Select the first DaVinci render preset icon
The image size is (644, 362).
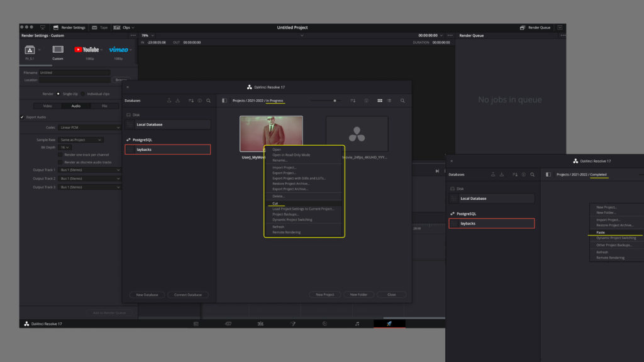coord(30,50)
